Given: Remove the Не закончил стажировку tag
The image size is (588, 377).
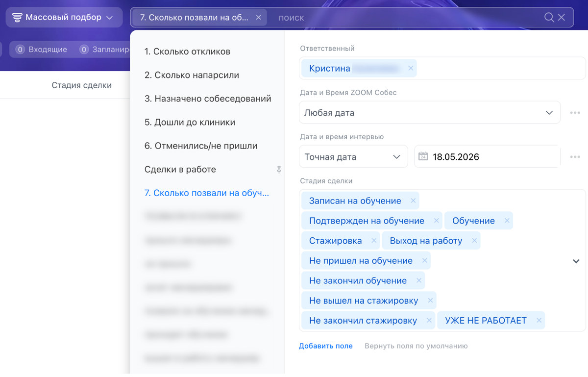Looking at the screenshot, I should (429, 321).
